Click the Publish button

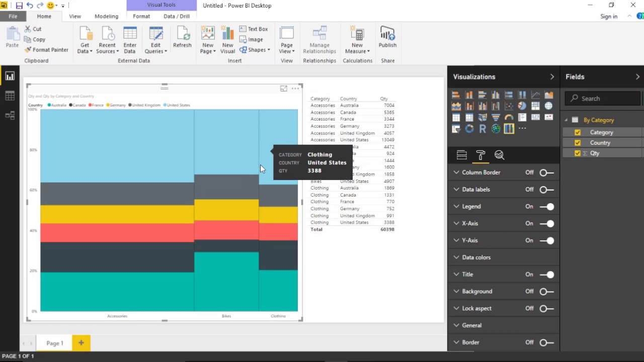(x=387, y=38)
